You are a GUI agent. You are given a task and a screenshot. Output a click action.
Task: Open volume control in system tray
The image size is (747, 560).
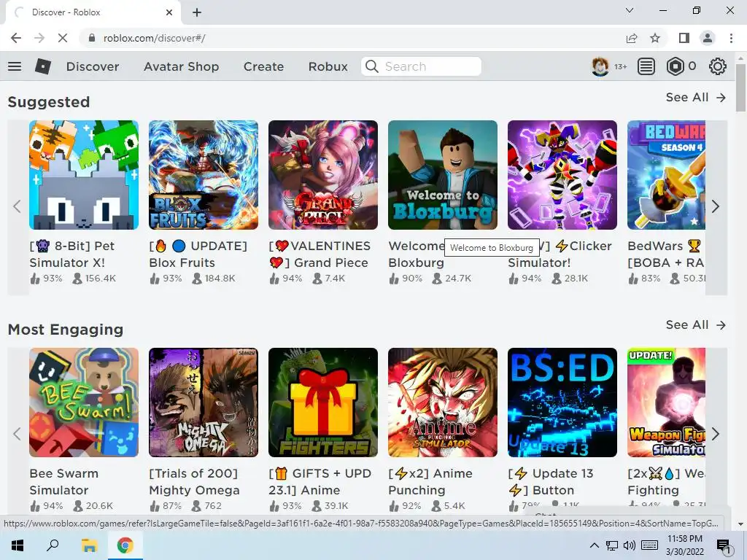629,545
